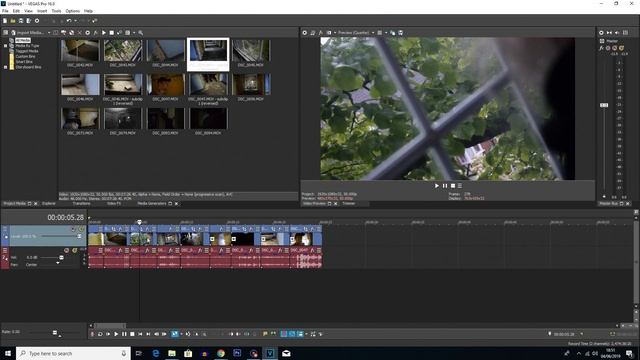Open the preview properties gear icon
The image size is (640, 360).
[x=304, y=33]
